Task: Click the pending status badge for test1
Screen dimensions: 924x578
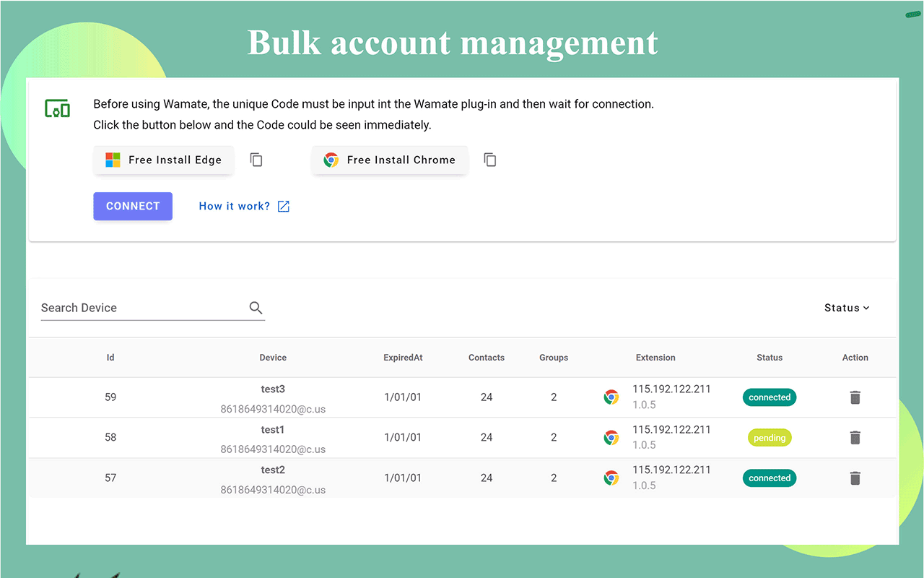Action: click(x=770, y=438)
